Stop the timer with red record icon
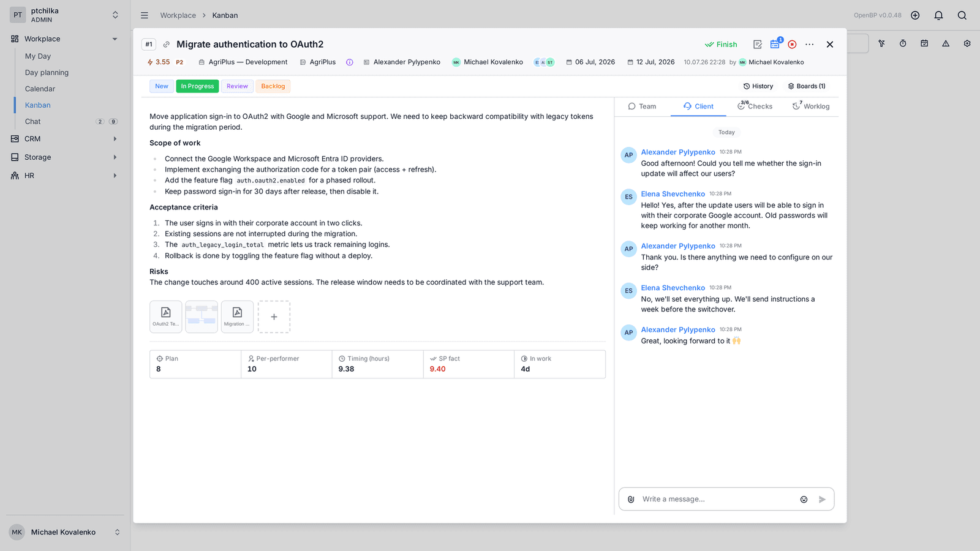 pyautogui.click(x=792, y=44)
